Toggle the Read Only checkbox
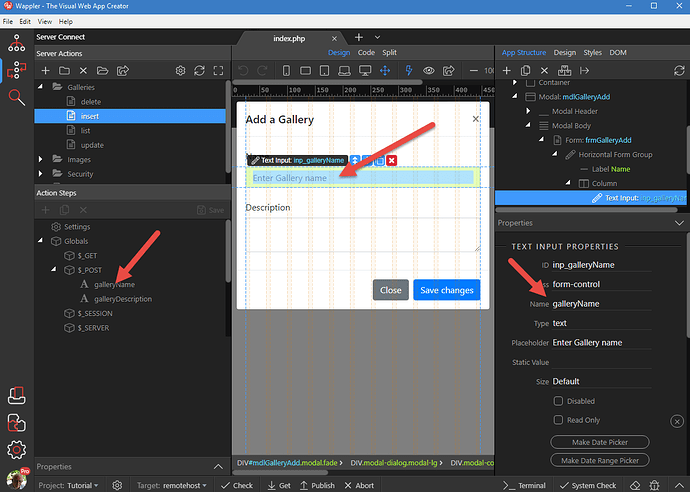This screenshot has height=492, width=690. [558, 420]
